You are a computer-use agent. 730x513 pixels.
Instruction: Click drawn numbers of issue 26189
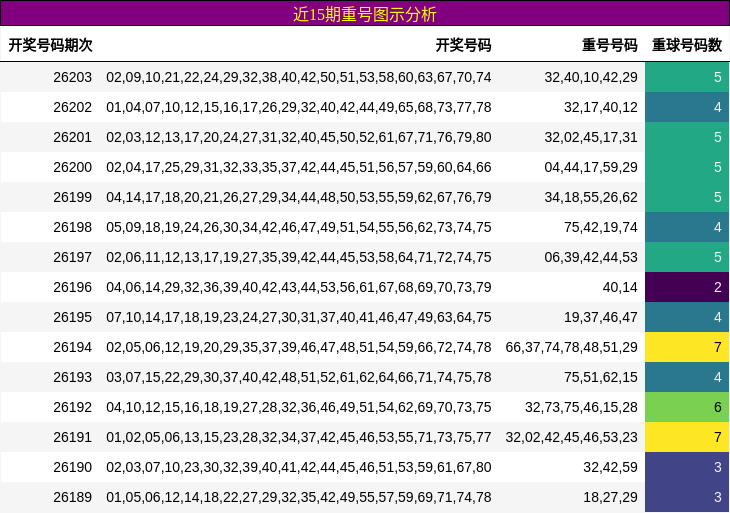coord(299,497)
